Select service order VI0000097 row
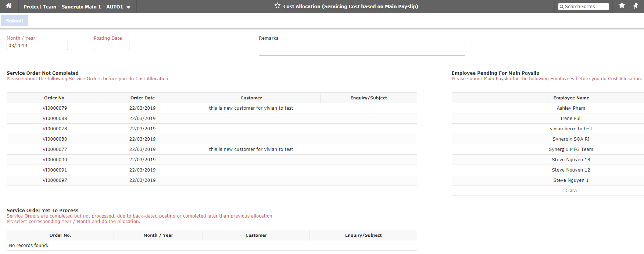644x254 pixels. [55, 180]
